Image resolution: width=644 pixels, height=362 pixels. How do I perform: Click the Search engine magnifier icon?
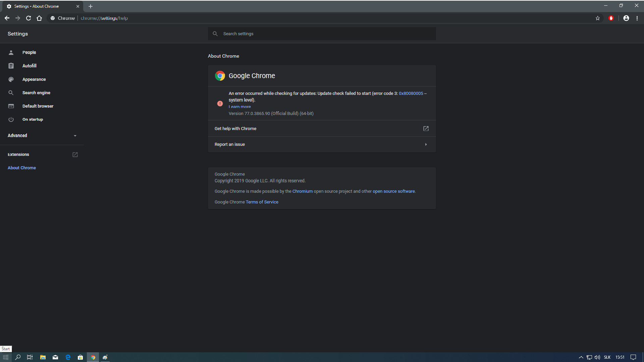[x=11, y=93]
